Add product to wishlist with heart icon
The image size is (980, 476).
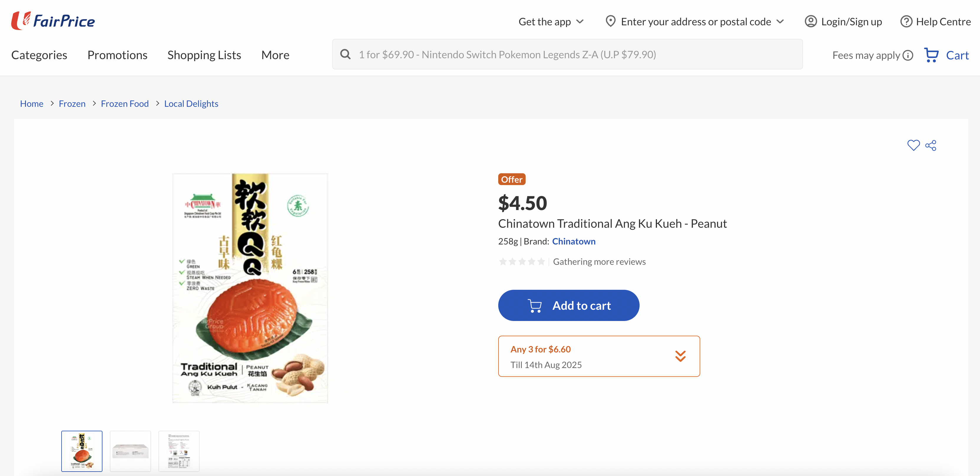[x=913, y=145]
